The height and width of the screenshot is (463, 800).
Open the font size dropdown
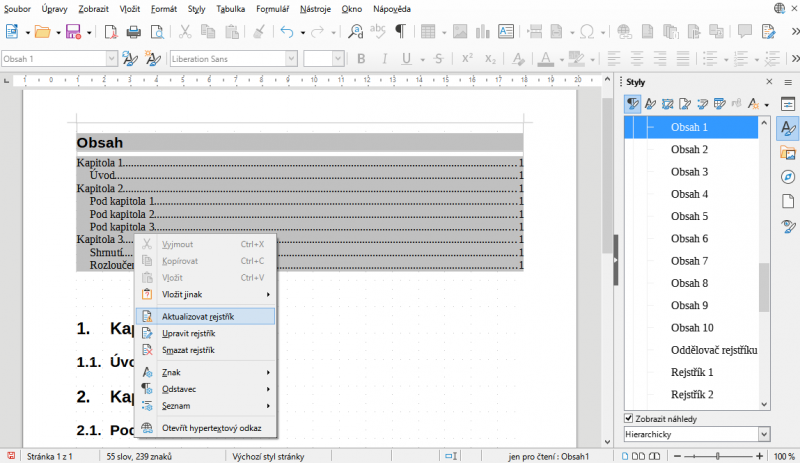click(338, 59)
